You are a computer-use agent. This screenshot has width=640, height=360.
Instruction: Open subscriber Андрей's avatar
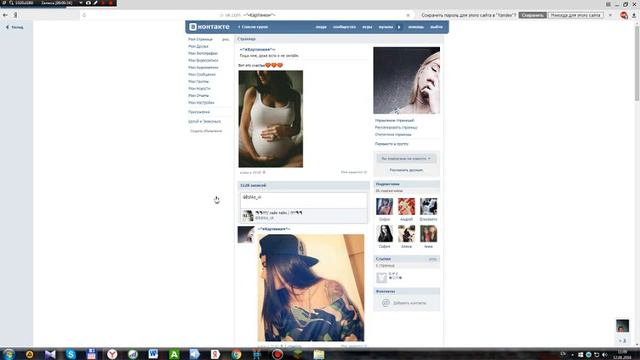407,207
